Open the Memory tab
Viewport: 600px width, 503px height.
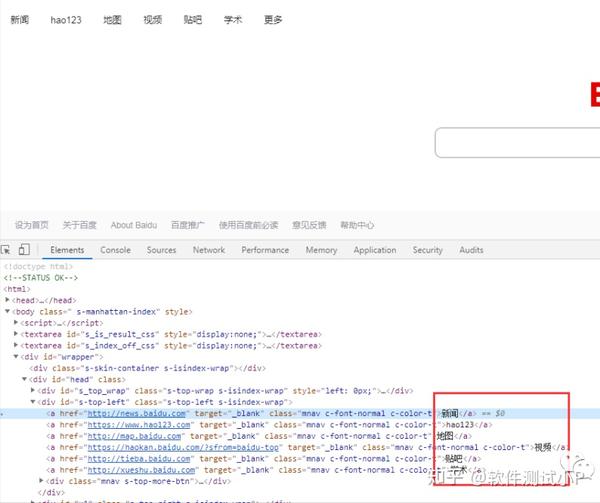(321, 250)
